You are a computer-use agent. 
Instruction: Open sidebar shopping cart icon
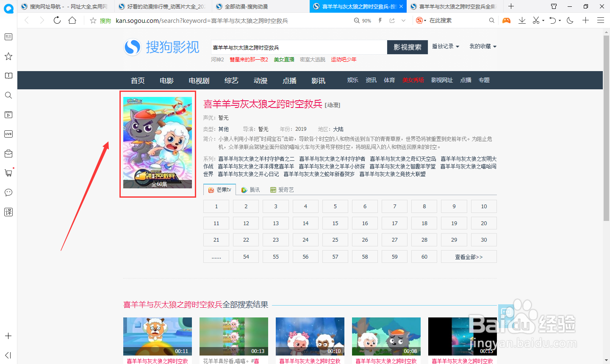8,173
